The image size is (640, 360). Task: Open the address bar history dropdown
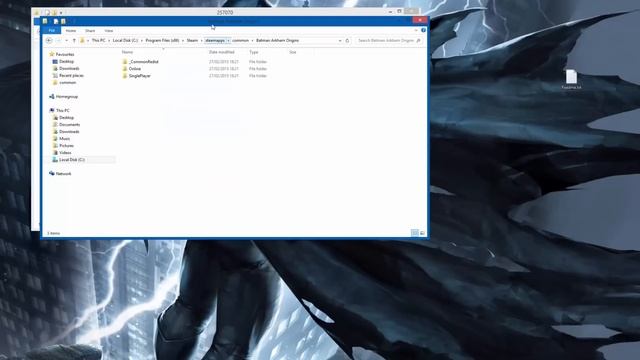coord(340,40)
